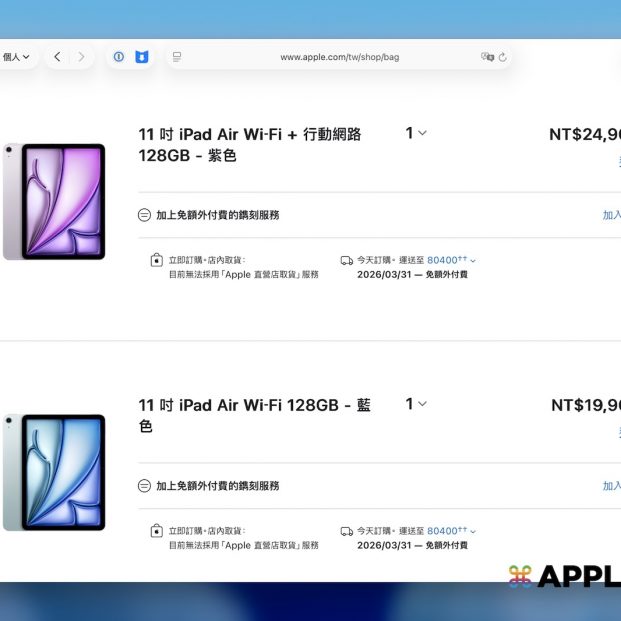Open the 個人 profile dropdown
This screenshot has width=621, height=621.
(x=16, y=57)
